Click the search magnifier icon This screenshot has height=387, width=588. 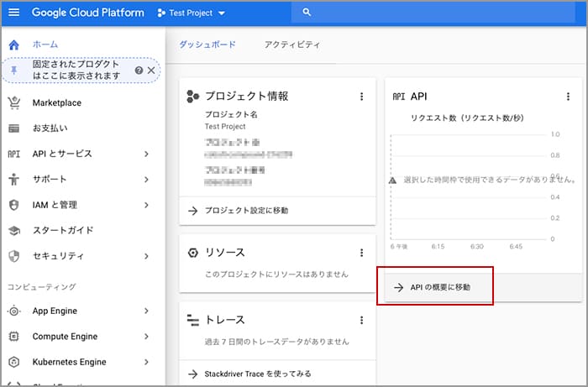307,13
